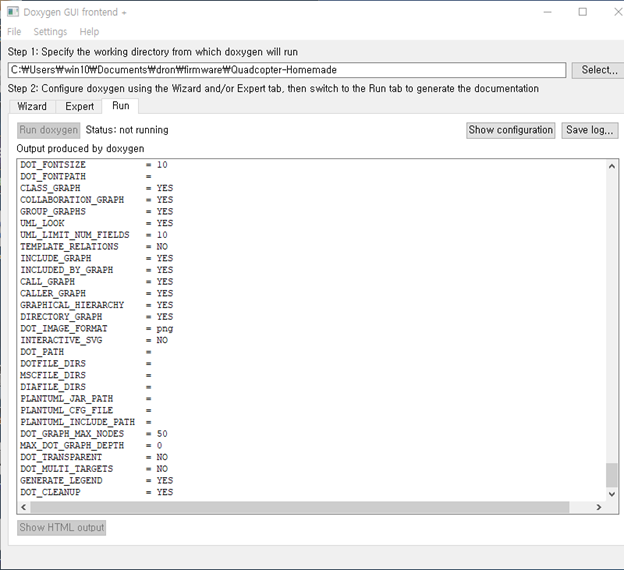Click the DOTFILE_DIRS line

point(86,363)
